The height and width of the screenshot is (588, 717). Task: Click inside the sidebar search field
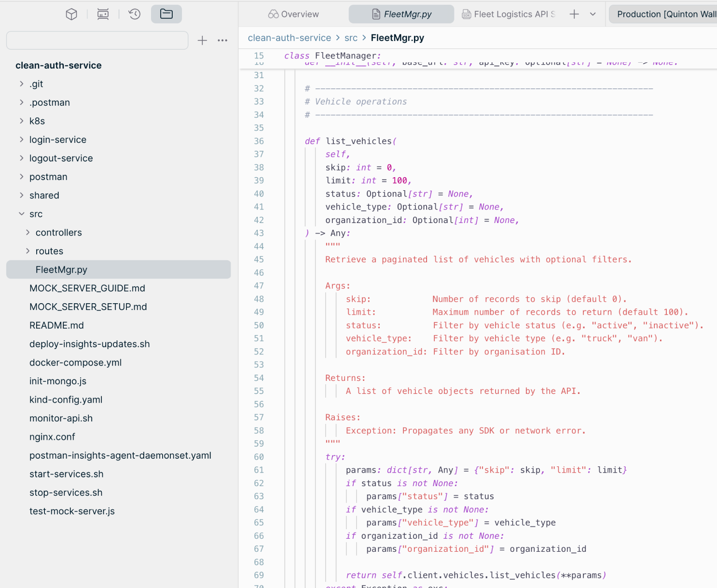pos(97,40)
